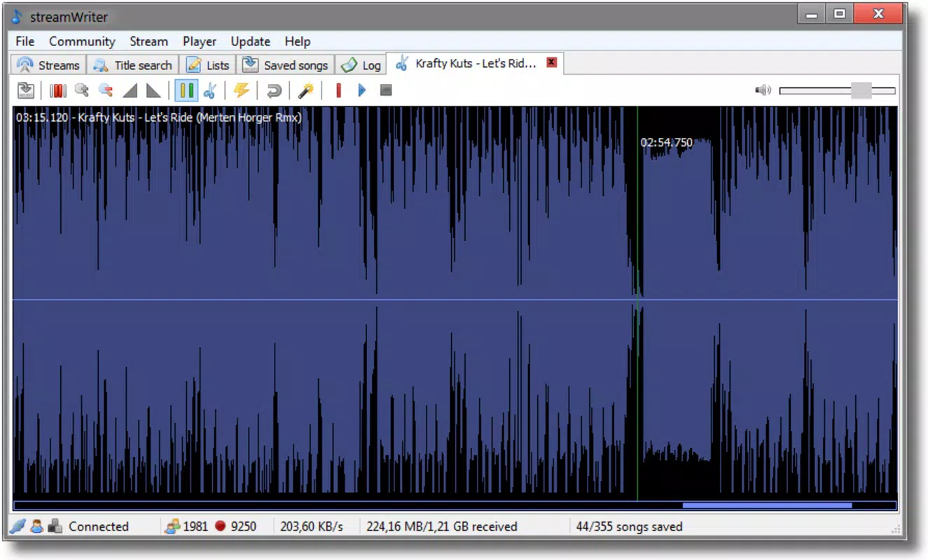
Task: Open the Help menu
Action: pos(298,41)
